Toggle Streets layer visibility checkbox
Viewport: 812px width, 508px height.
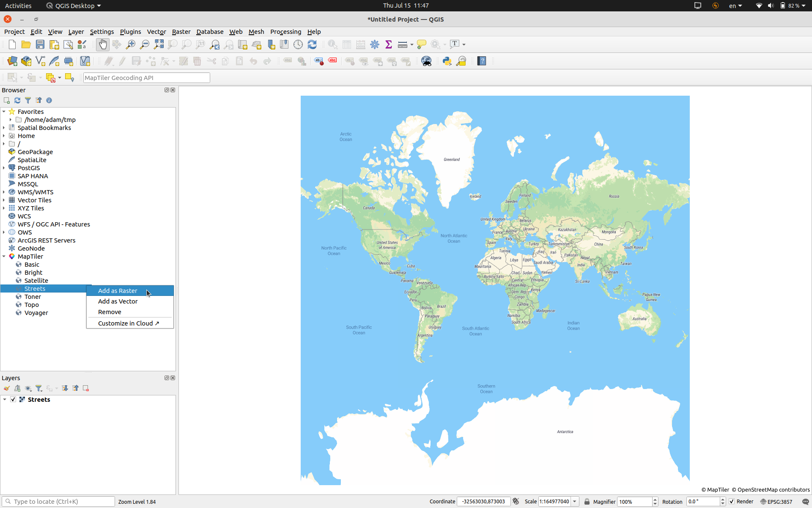pos(13,399)
